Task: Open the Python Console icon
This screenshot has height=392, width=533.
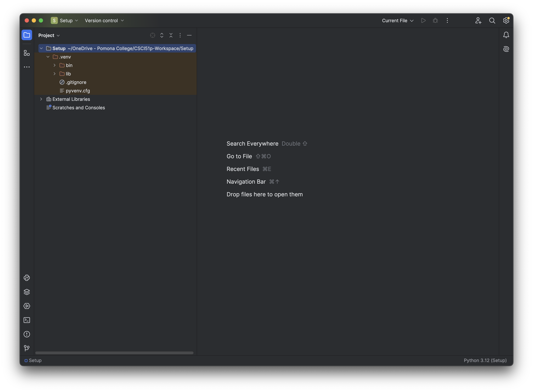Action: pos(27,278)
